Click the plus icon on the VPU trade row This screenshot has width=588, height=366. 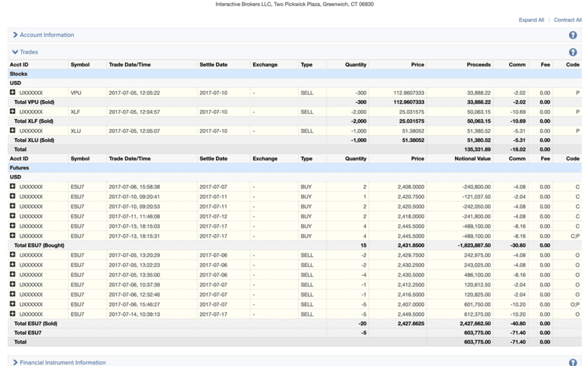[x=12, y=93]
